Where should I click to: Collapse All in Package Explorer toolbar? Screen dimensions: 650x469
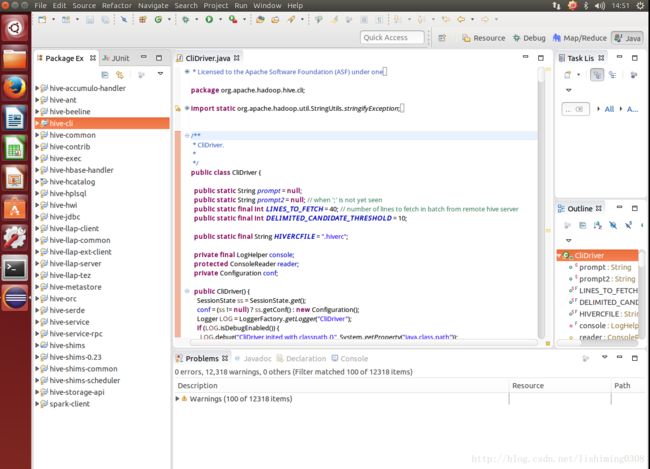click(x=104, y=75)
